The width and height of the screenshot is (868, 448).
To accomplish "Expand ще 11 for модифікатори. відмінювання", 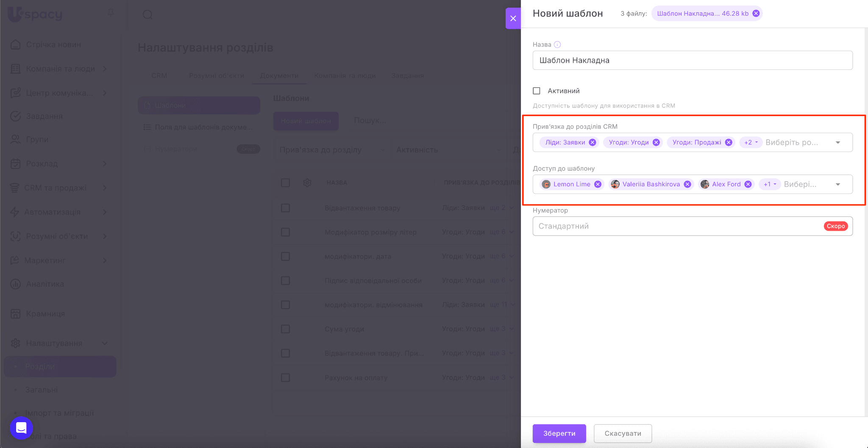I will [x=503, y=305].
